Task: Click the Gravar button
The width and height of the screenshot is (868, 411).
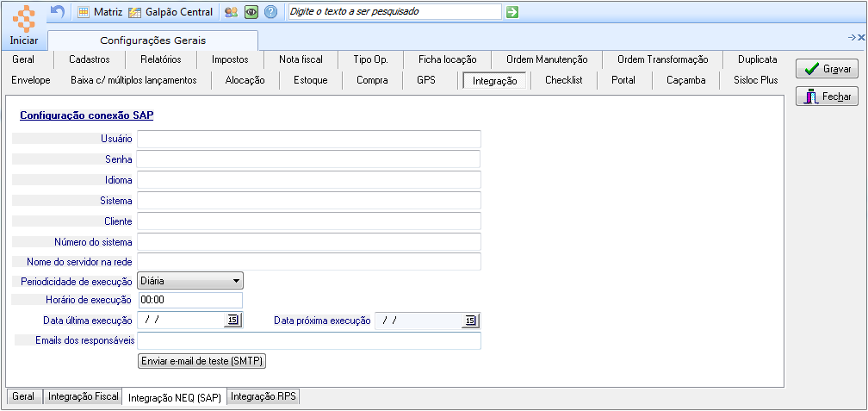Action: click(x=827, y=69)
